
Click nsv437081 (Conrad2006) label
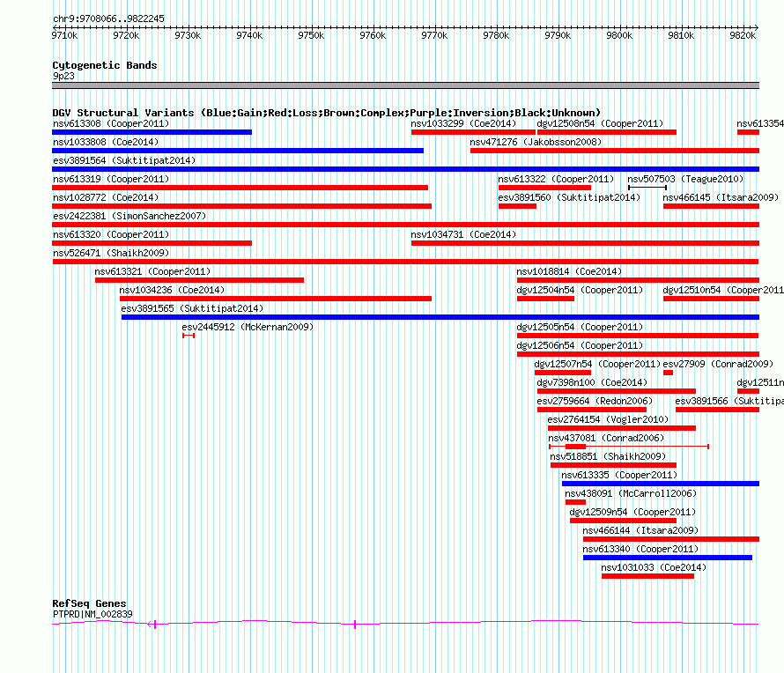[x=606, y=438]
